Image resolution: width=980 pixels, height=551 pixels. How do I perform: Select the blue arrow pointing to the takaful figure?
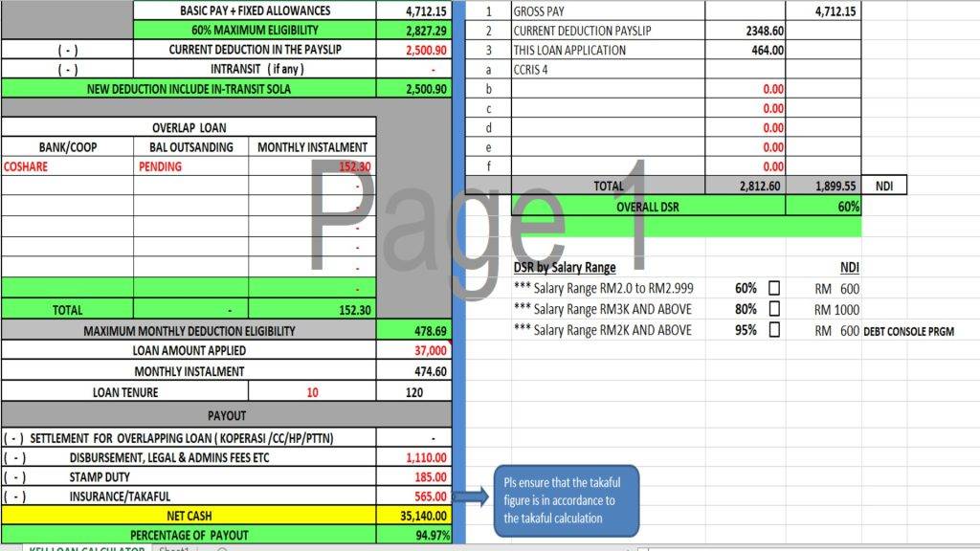tap(471, 496)
